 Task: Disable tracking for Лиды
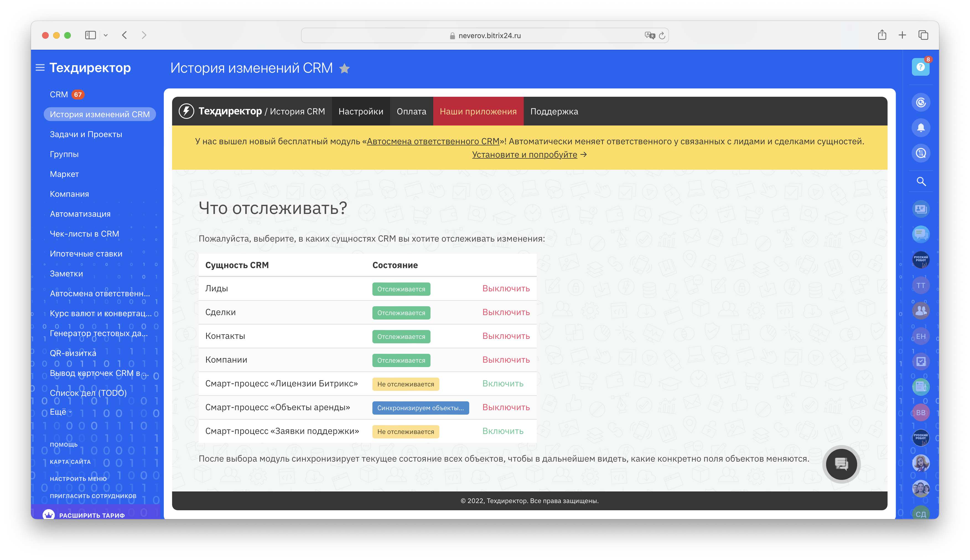pos(506,289)
